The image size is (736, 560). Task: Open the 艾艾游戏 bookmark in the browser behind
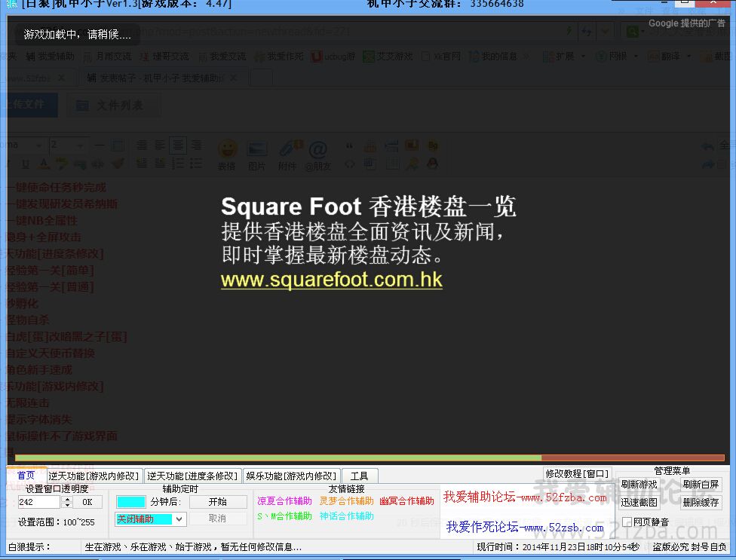(388, 57)
